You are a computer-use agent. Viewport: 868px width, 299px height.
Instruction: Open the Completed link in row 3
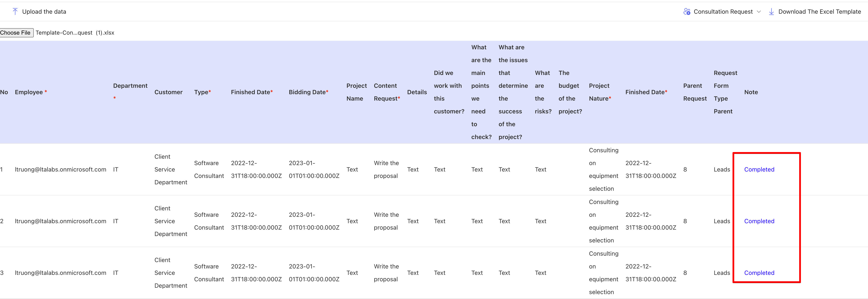759,273
